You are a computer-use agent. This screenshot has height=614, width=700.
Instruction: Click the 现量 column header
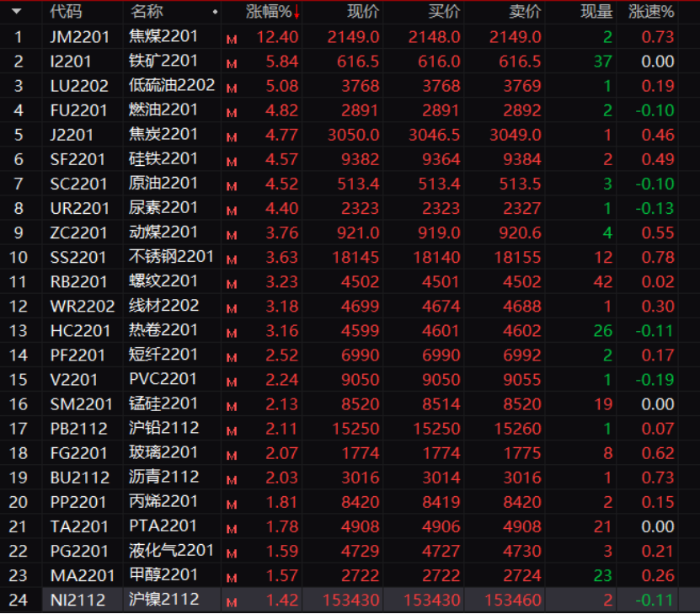(596, 12)
